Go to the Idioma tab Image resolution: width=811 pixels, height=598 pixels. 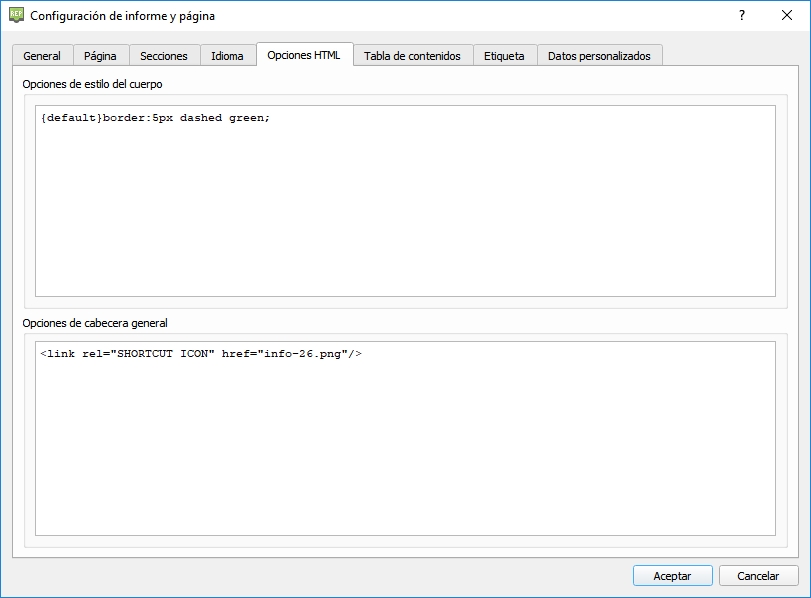[227, 56]
